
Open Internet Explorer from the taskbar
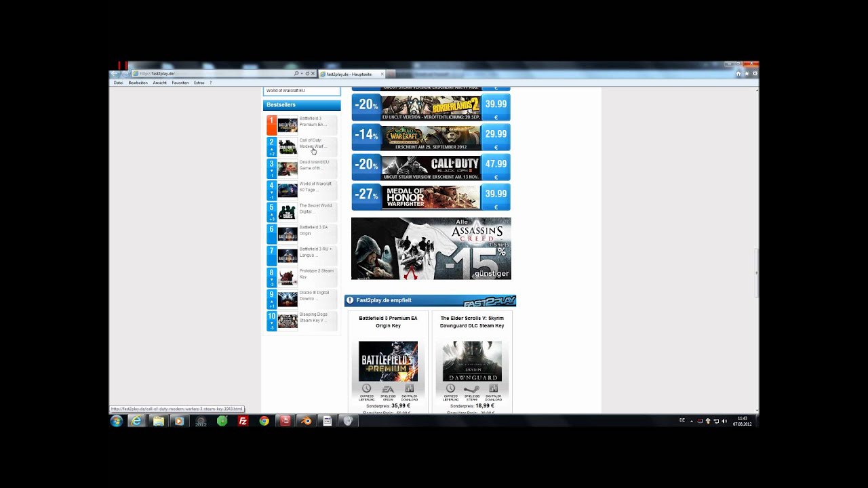[x=137, y=421]
